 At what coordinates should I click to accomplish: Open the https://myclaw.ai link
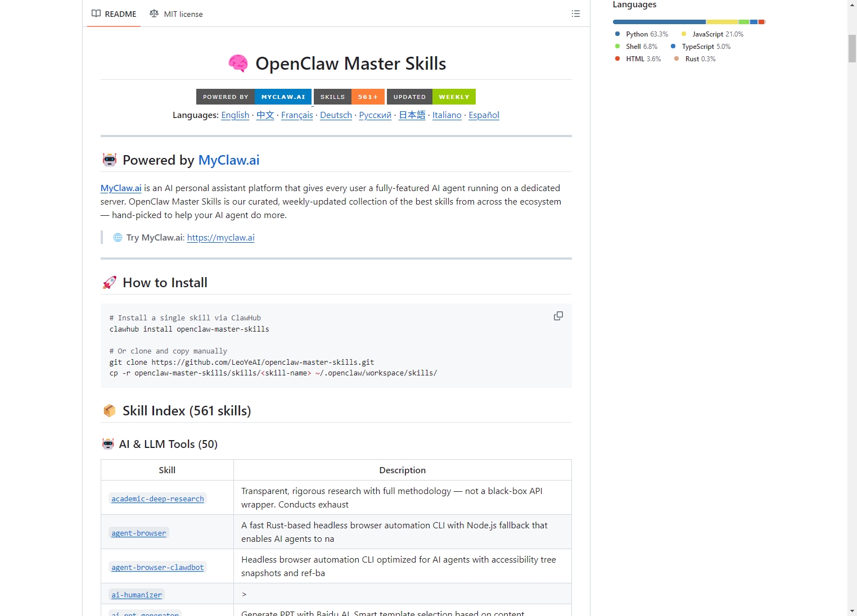(221, 238)
